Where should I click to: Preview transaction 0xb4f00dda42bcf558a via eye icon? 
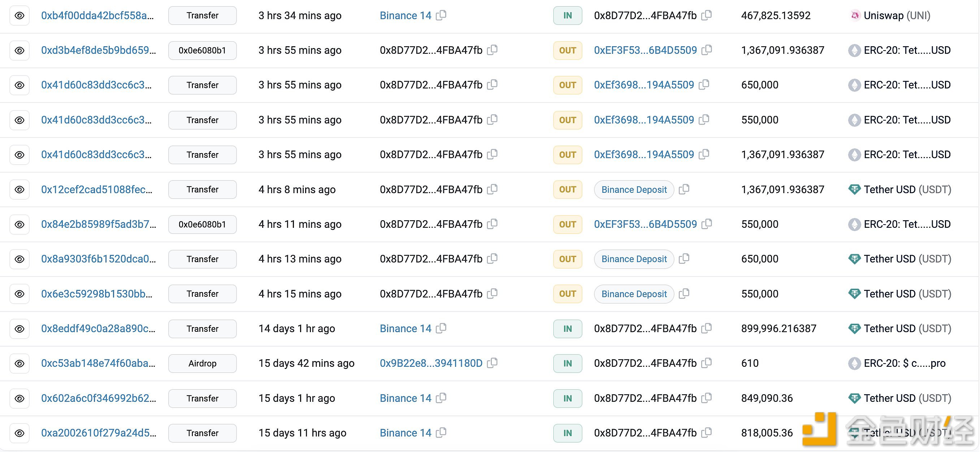click(x=19, y=16)
